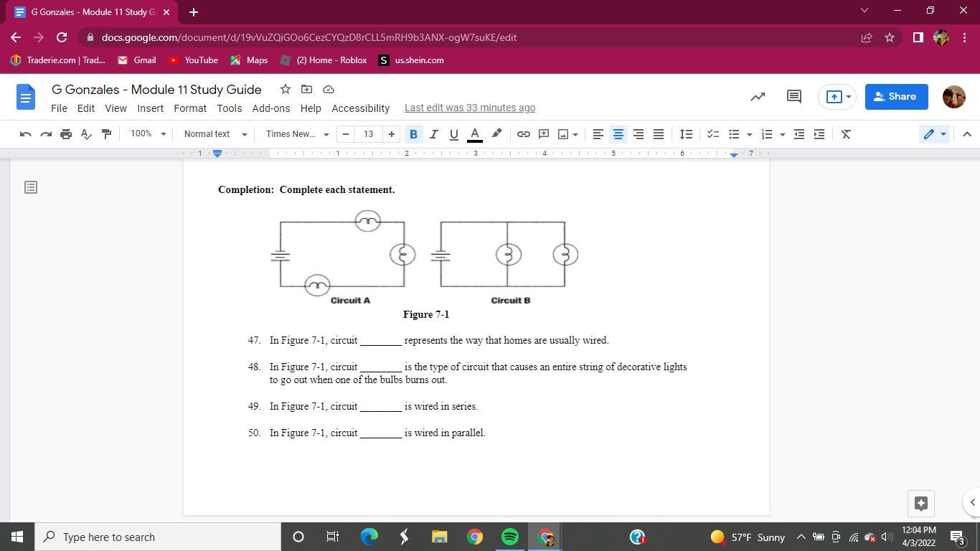Toggle Underline formatting
Image resolution: width=980 pixels, height=551 pixels.
pos(453,134)
